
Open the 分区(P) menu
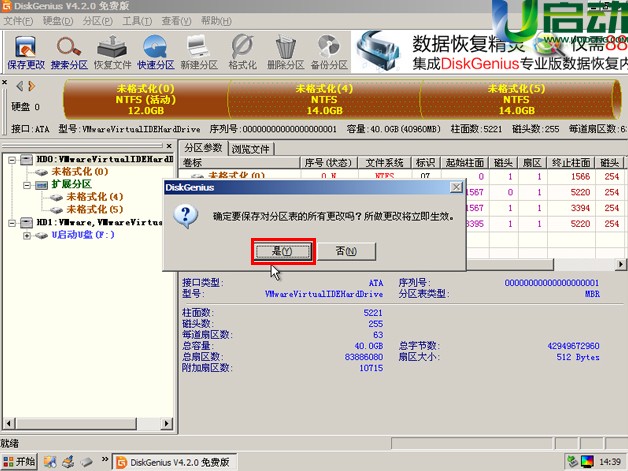pyautogui.click(x=97, y=21)
